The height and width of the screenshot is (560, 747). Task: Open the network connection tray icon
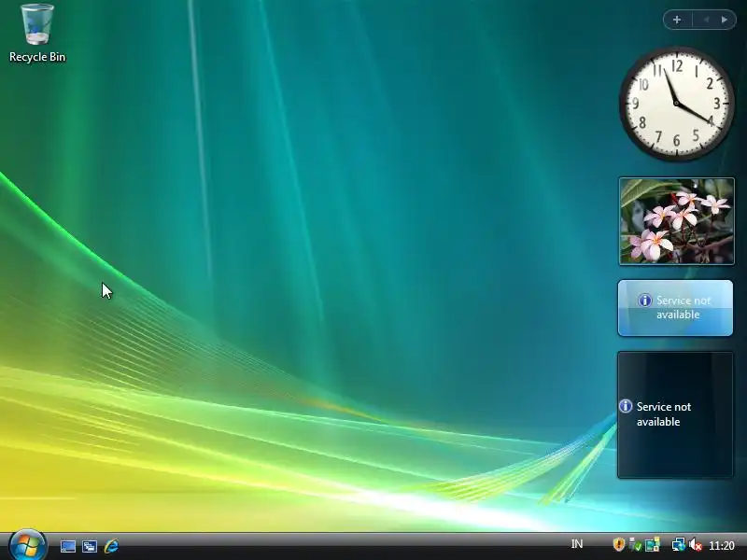coord(679,544)
